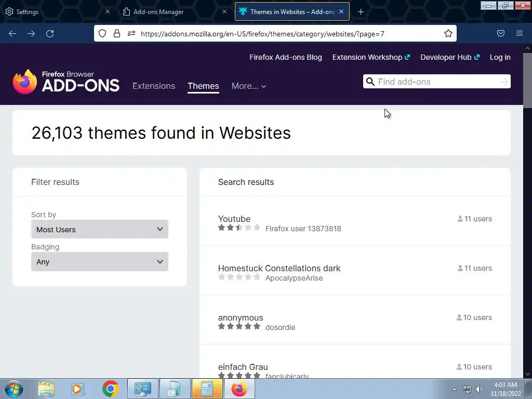Click the Firefox Add-ons logo
The height and width of the screenshot is (399, 532).
(66, 82)
